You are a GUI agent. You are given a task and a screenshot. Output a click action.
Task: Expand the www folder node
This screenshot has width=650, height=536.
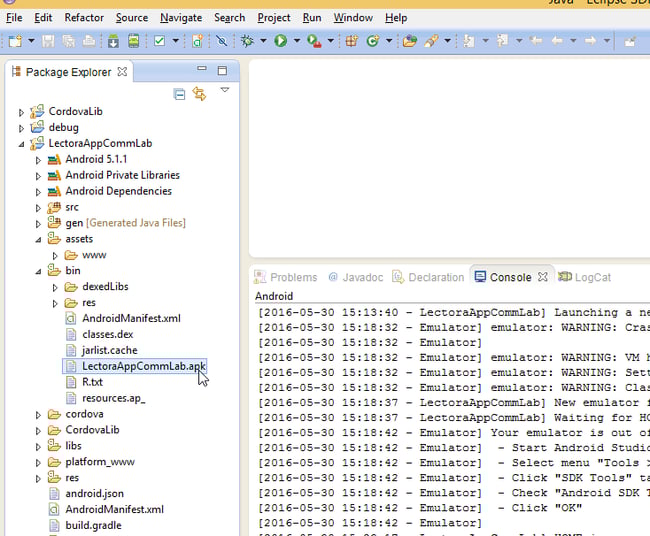click(55, 256)
